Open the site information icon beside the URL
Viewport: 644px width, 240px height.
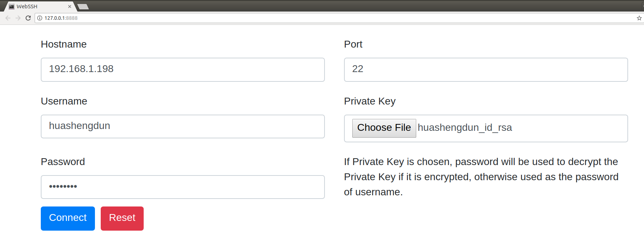tap(40, 18)
